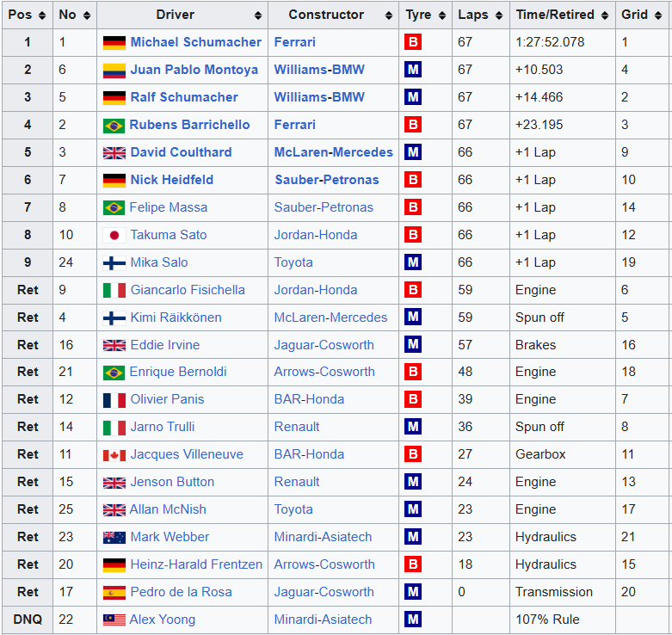The height and width of the screenshot is (635, 672).
Task: Open Arrows-Cosworth link in Enrique Bernoldi's row
Action: tap(324, 372)
